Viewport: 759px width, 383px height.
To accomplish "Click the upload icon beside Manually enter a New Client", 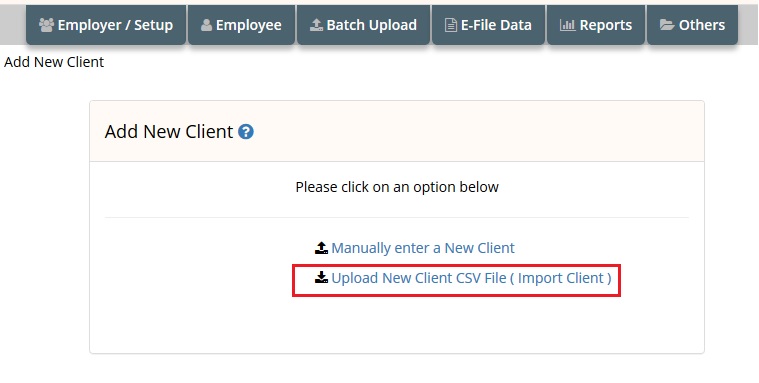I will [321, 248].
